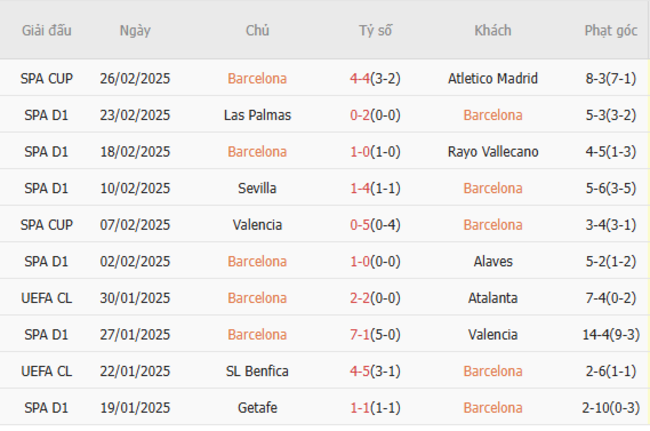The width and height of the screenshot is (650, 431).
Task: Open Atletico Madrid team link
Action: click(x=493, y=78)
